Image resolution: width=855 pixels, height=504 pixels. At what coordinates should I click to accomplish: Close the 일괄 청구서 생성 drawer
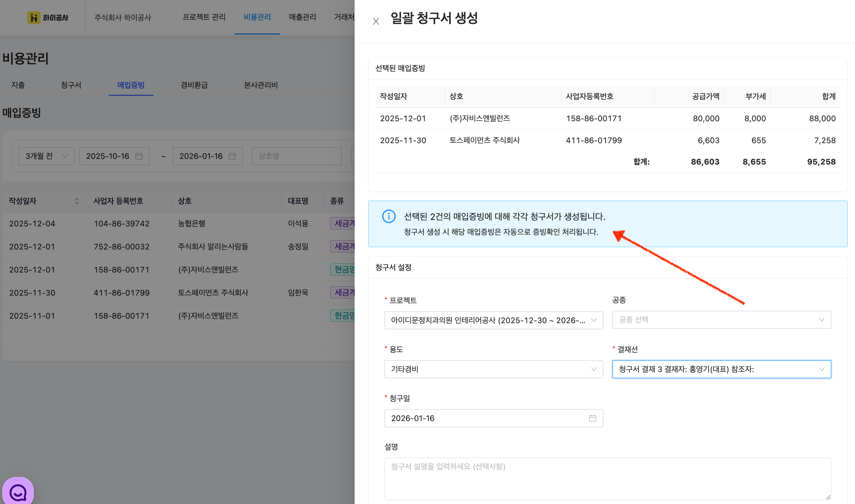(x=375, y=21)
